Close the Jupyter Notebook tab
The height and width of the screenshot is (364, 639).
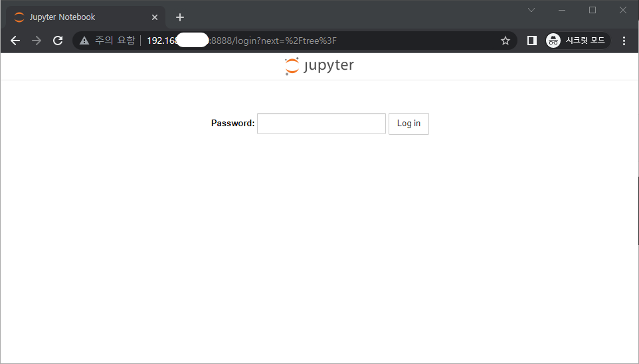tap(155, 17)
